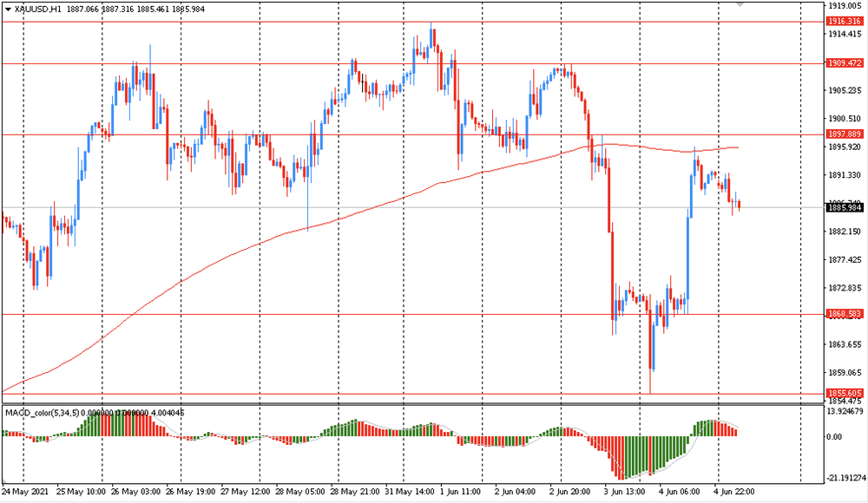This screenshot has width=868, height=503.
Task: Click the 1859.065 price scale value
Action: click(x=845, y=373)
